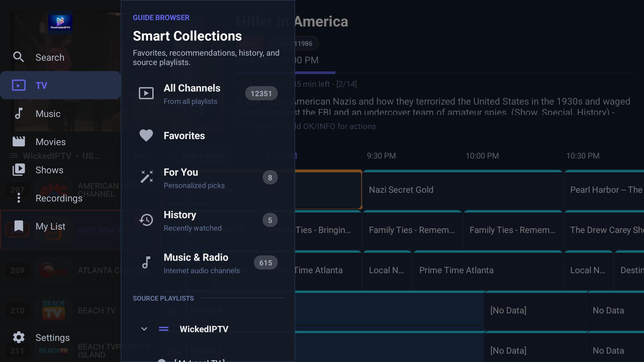Open Favorites collection title
Viewport: 644px width, 362px height.
(184, 136)
